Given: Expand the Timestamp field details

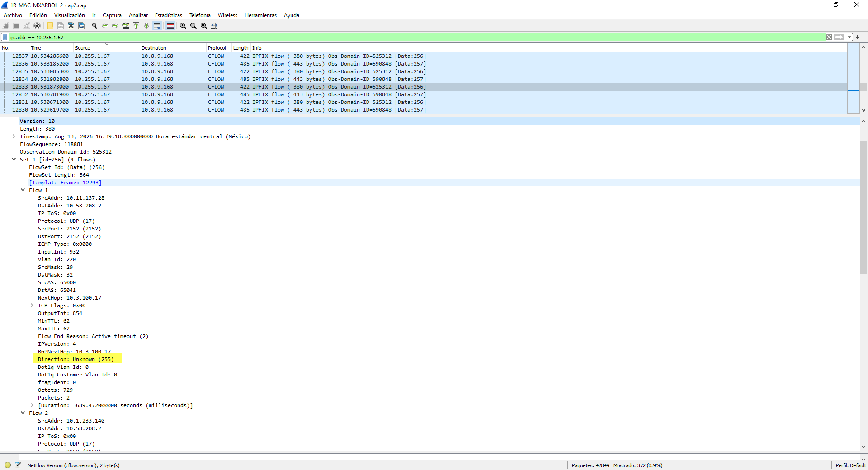Looking at the screenshot, I should [14, 136].
